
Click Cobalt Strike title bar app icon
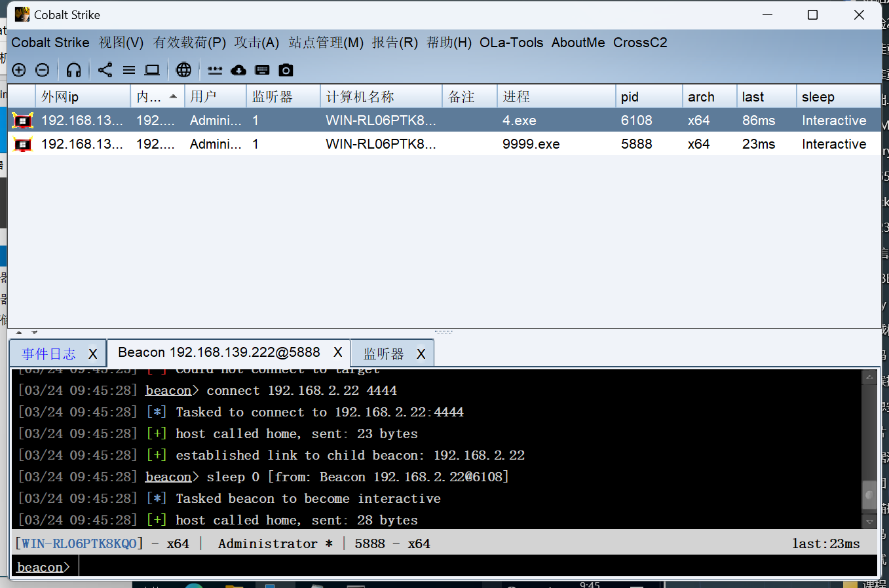pyautogui.click(x=22, y=14)
